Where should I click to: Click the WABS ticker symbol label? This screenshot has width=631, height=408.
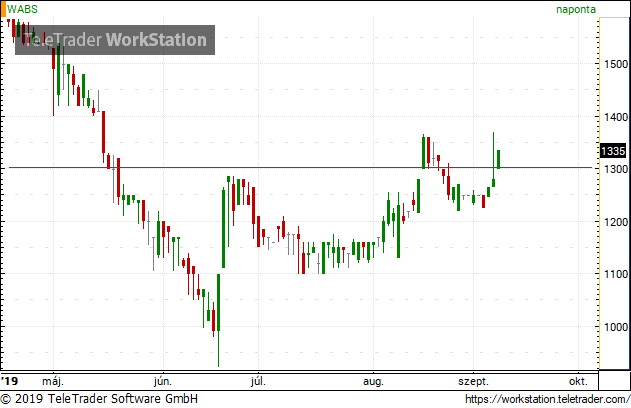pyautogui.click(x=23, y=9)
